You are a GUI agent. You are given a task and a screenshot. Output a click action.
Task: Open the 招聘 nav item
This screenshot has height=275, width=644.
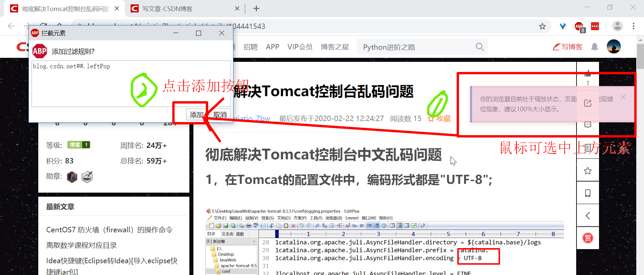(250, 47)
